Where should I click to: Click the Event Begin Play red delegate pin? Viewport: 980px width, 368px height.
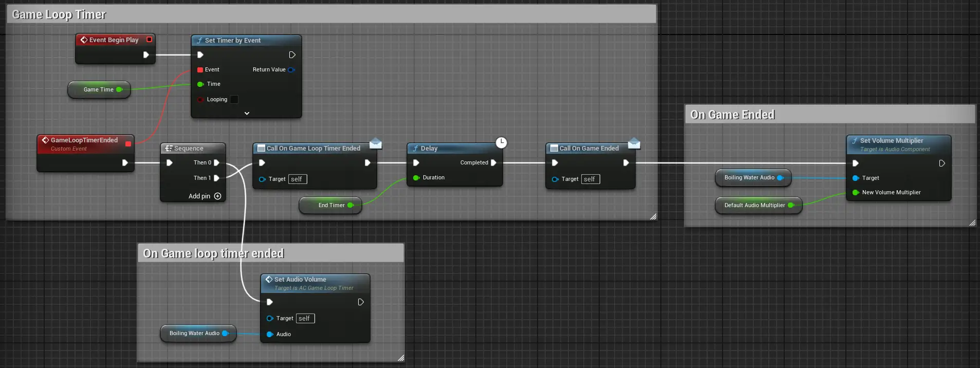click(x=149, y=40)
